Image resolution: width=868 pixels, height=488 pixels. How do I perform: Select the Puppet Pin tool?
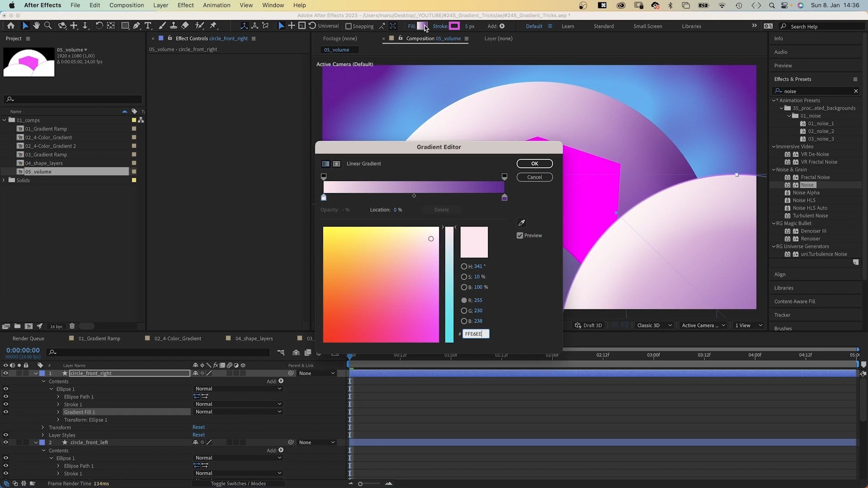coord(213,26)
